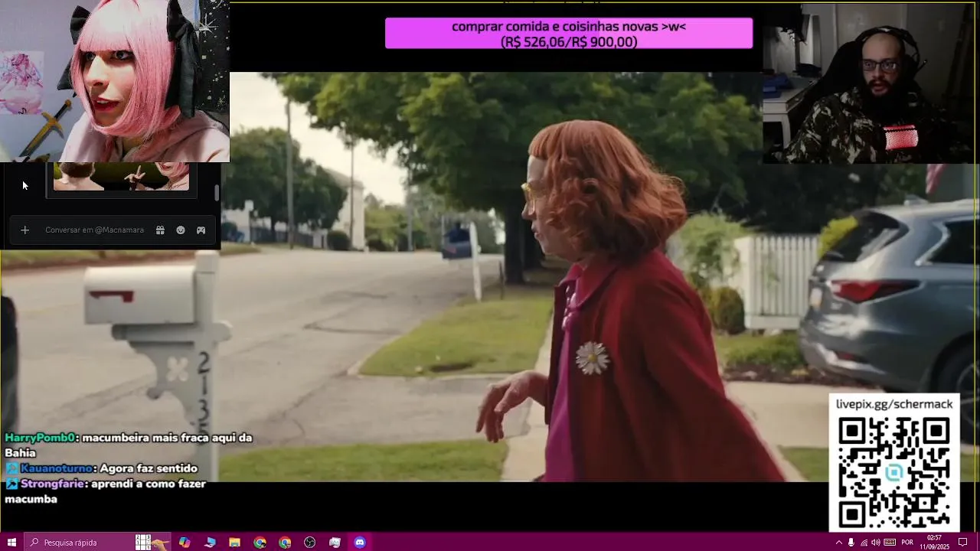Open the sudoku search highlight icon

pos(152,543)
